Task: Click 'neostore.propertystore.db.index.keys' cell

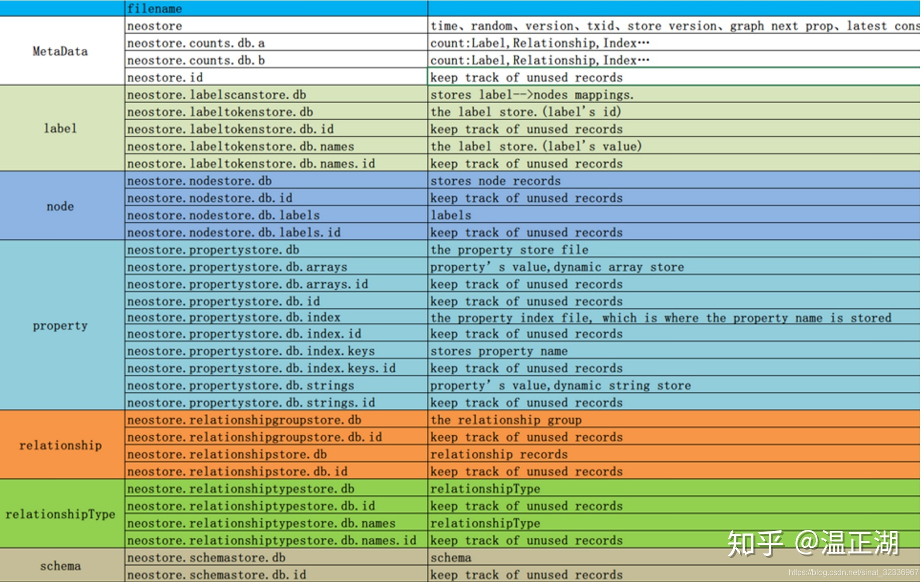Action: 276,351
